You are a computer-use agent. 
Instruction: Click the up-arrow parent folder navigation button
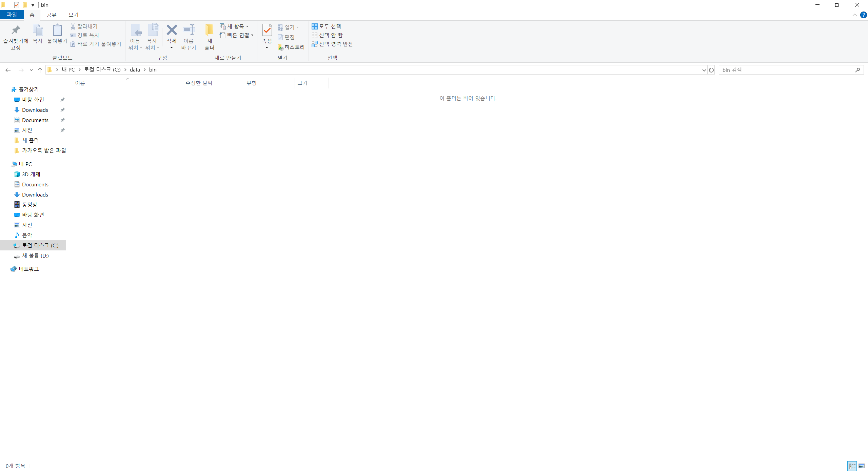coord(40,70)
